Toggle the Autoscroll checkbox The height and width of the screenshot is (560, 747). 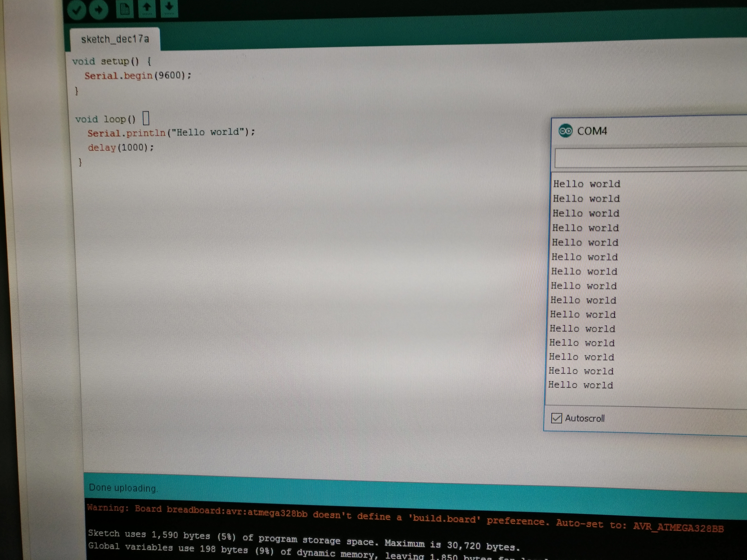556,418
